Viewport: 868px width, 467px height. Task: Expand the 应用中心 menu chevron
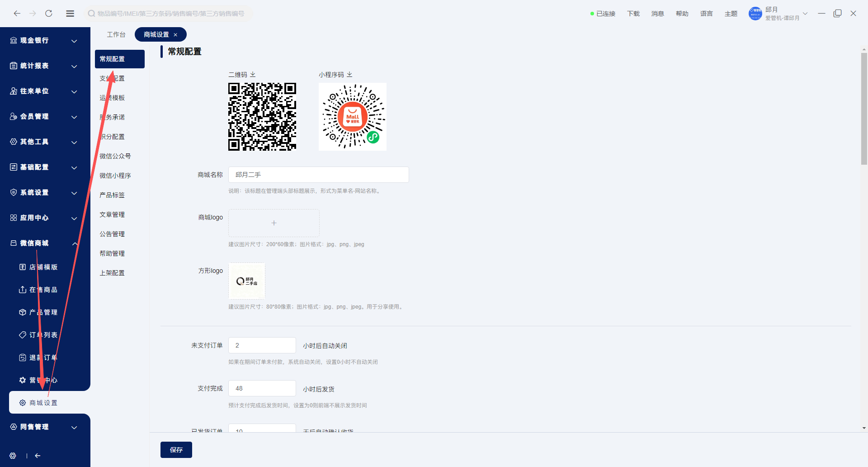tap(74, 219)
